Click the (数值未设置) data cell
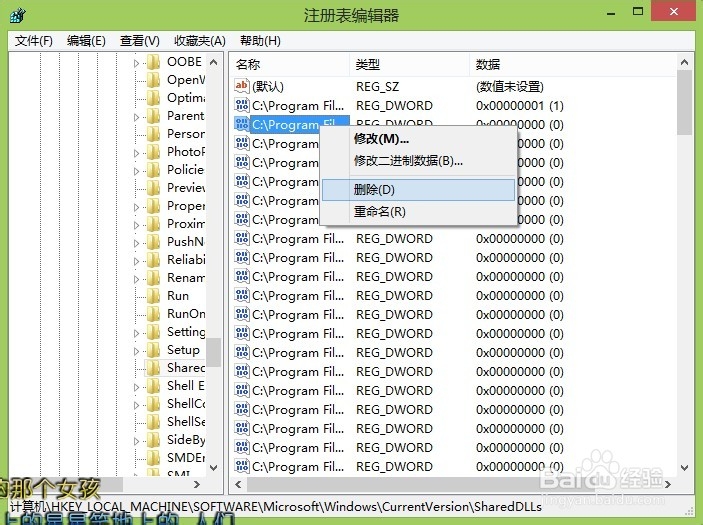 [510, 86]
